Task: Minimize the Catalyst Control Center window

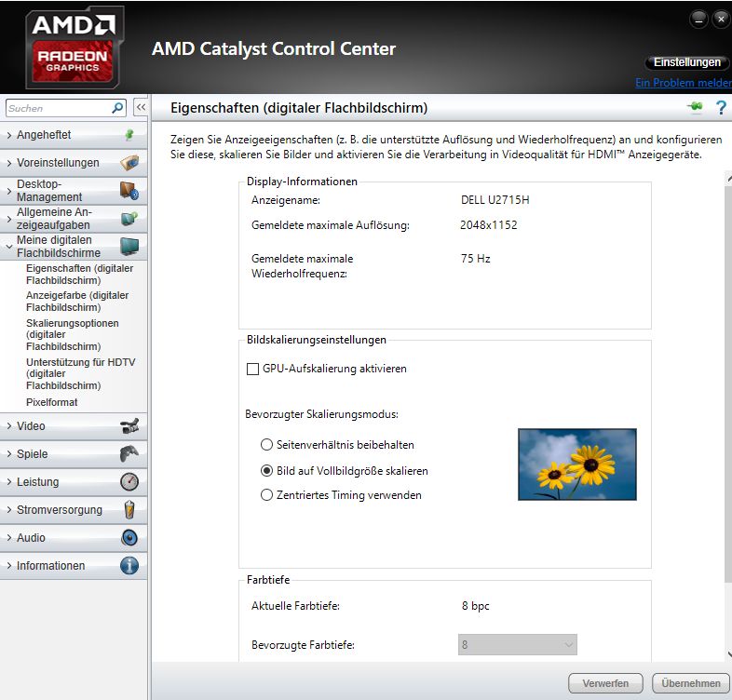Action: 698,20
